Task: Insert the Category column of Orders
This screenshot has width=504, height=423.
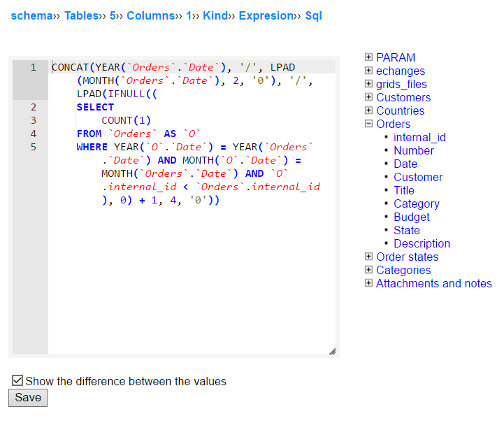Action: pos(417,203)
